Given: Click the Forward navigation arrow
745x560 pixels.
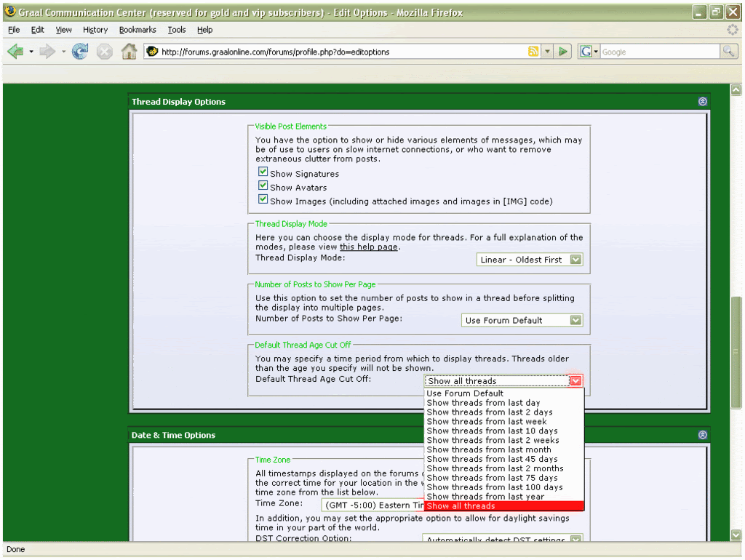Looking at the screenshot, I should pos(47,52).
